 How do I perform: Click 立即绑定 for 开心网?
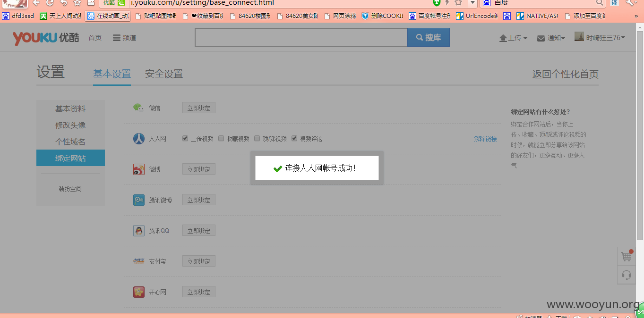pos(199,292)
